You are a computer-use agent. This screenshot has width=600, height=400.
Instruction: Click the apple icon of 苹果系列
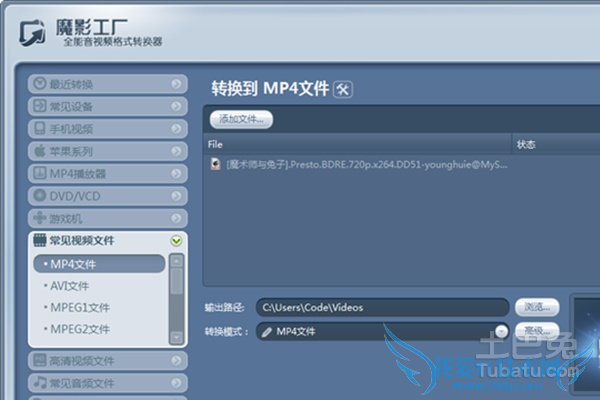click(40, 151)
